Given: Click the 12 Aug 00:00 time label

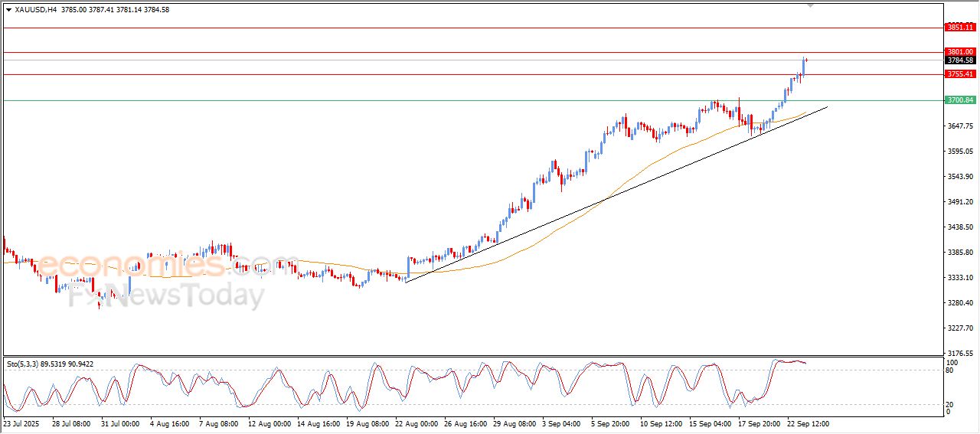Looking at the screenshot, I should pos(269,423).
